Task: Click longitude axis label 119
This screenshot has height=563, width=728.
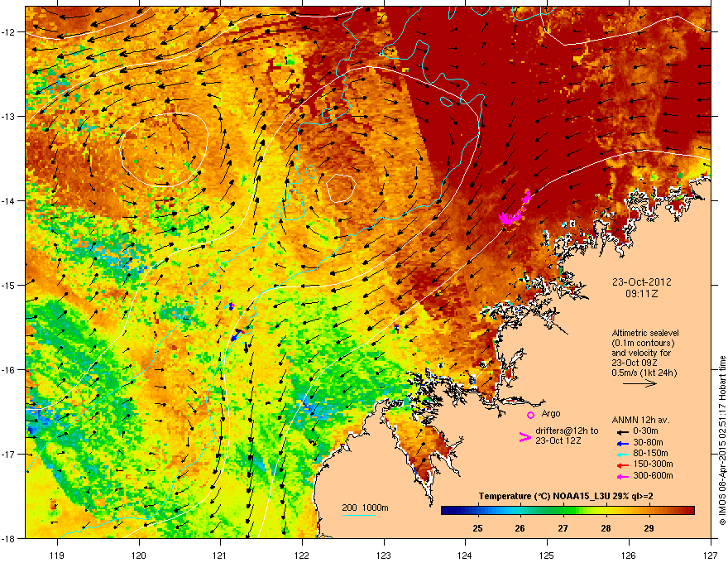Action: (57, 555)
